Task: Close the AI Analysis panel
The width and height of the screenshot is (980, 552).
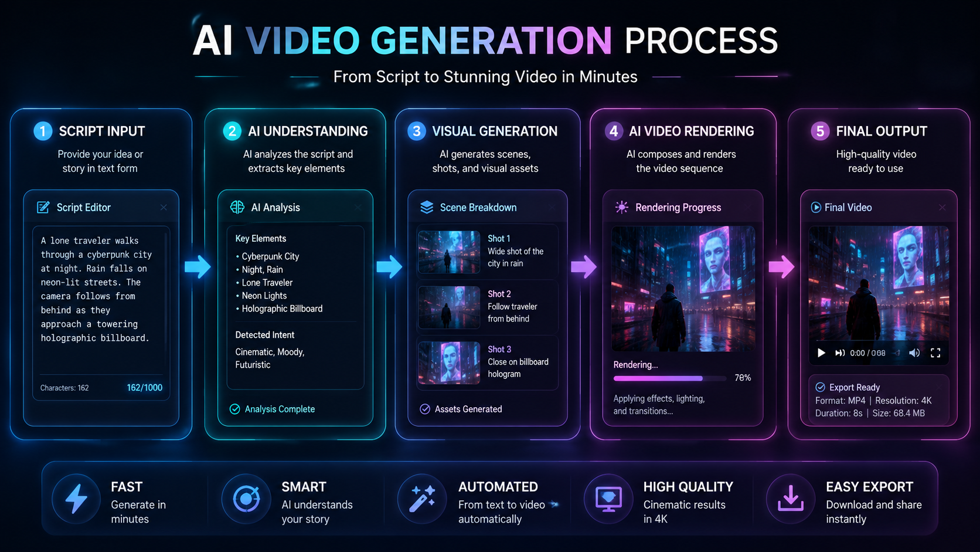Action: tap(358, 207)
